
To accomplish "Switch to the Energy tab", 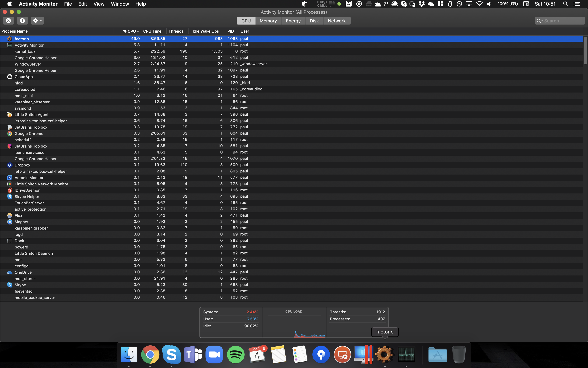I will click(293, 21).
